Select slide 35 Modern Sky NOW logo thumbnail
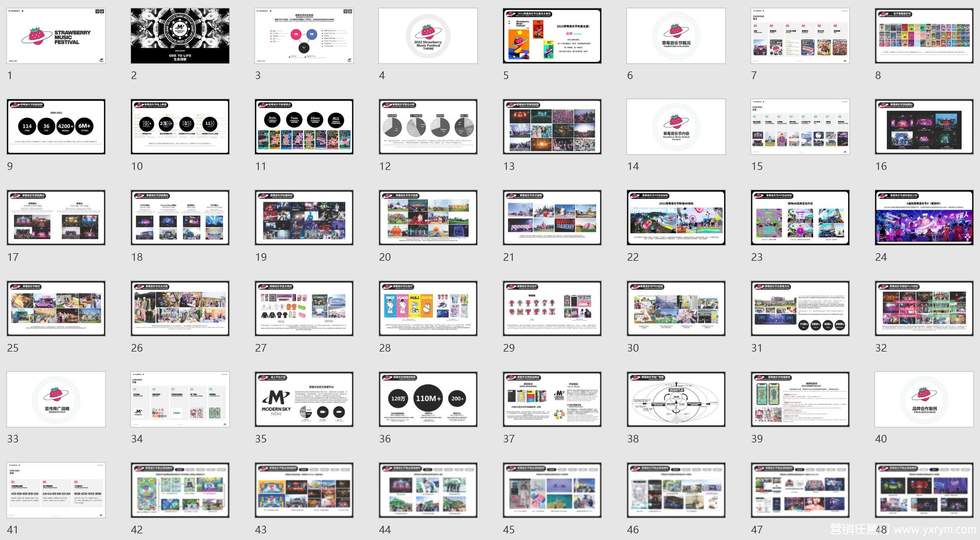The image size is (980, 540). click(304, 399)
